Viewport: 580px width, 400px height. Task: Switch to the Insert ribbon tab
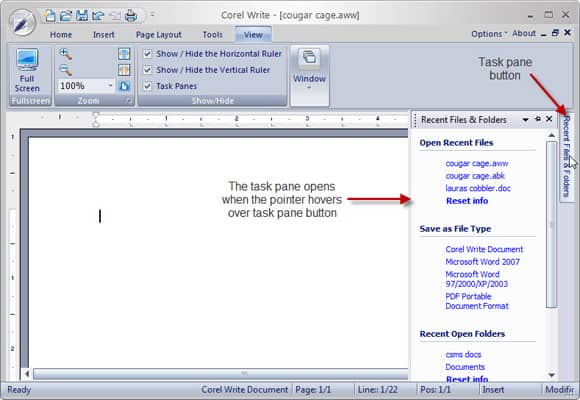point(104,35)
